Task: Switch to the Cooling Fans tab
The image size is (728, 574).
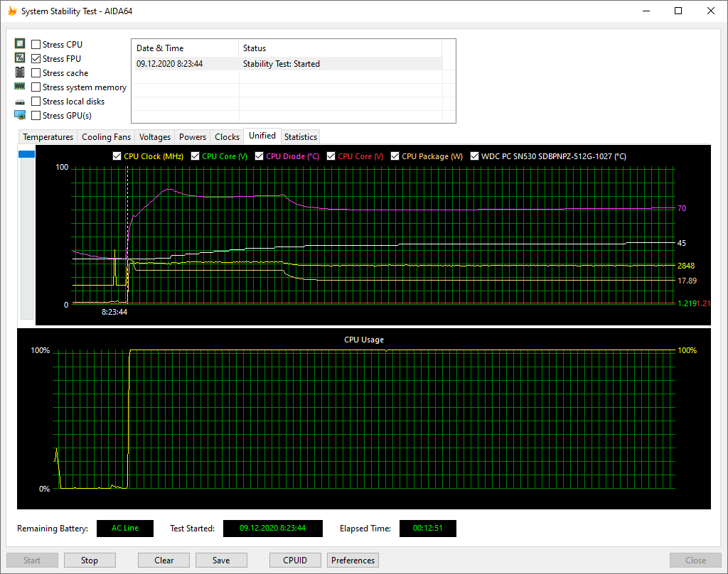Action: (x=106, y=137)
